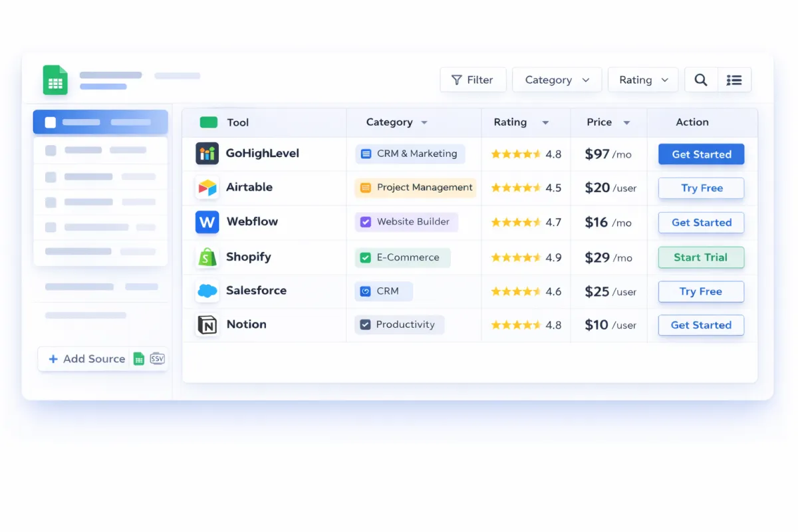
Task: Click the CSV file icon beside Add Source
Action: click(x=157, y=359)
